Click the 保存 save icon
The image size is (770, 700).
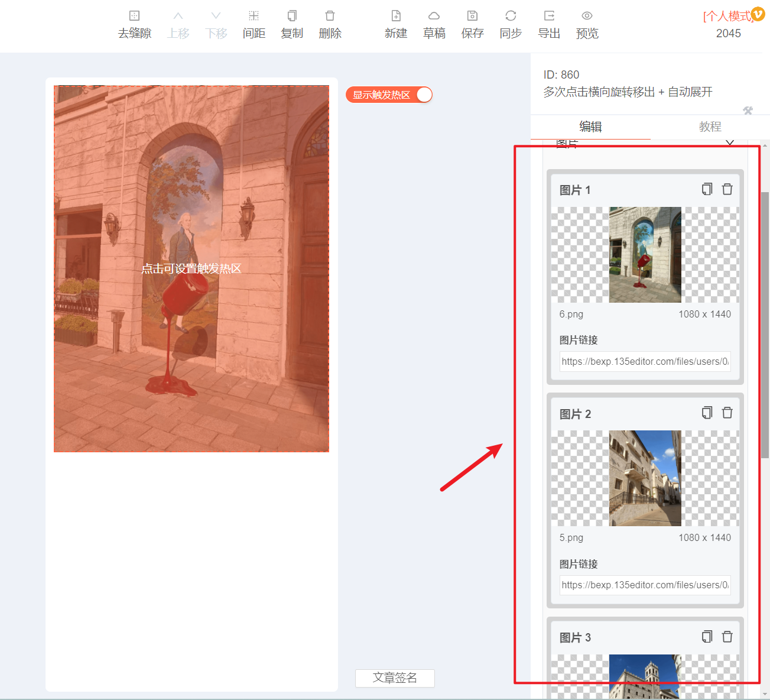(473, 16)
